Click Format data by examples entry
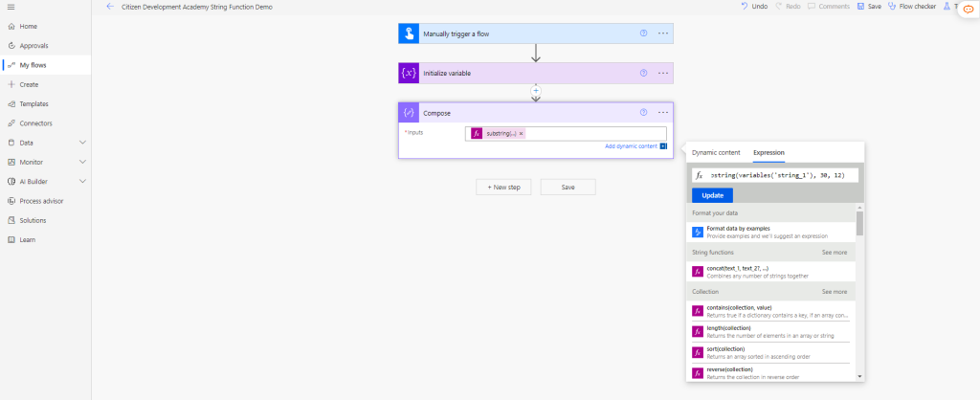 [x=771, y=232]
